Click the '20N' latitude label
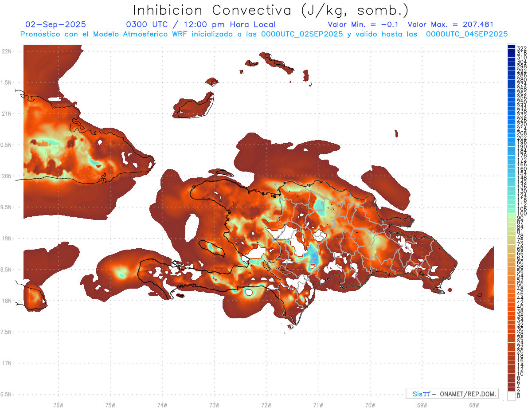The height and width of the screenshot is (411, 532). 7,176
